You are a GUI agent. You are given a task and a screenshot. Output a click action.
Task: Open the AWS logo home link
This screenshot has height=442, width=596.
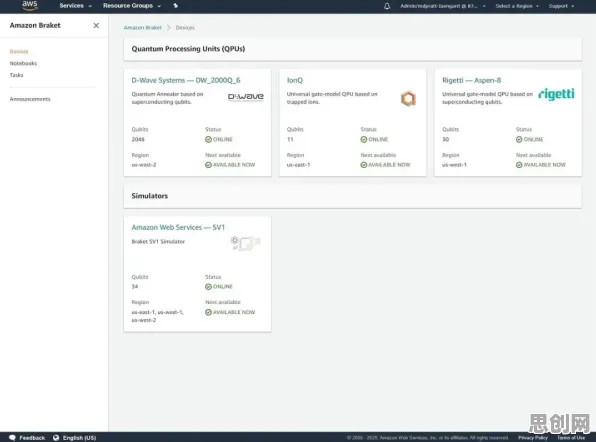click(30, 5)
